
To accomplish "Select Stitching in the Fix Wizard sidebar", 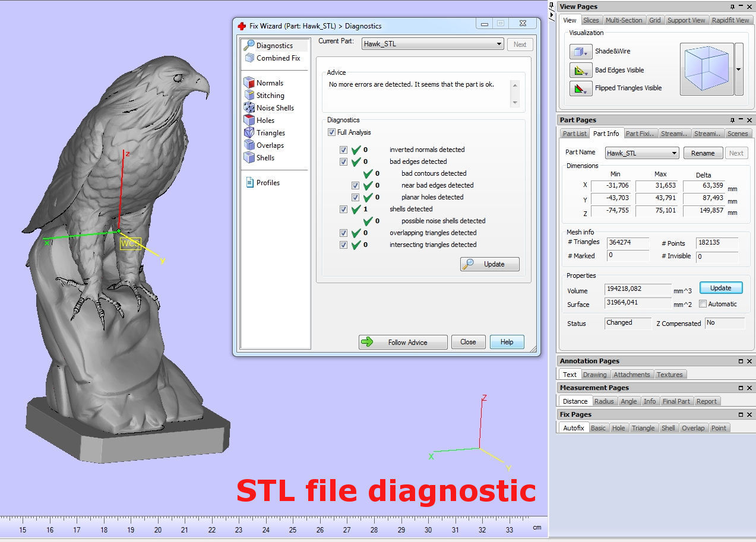I will point(264,96).
